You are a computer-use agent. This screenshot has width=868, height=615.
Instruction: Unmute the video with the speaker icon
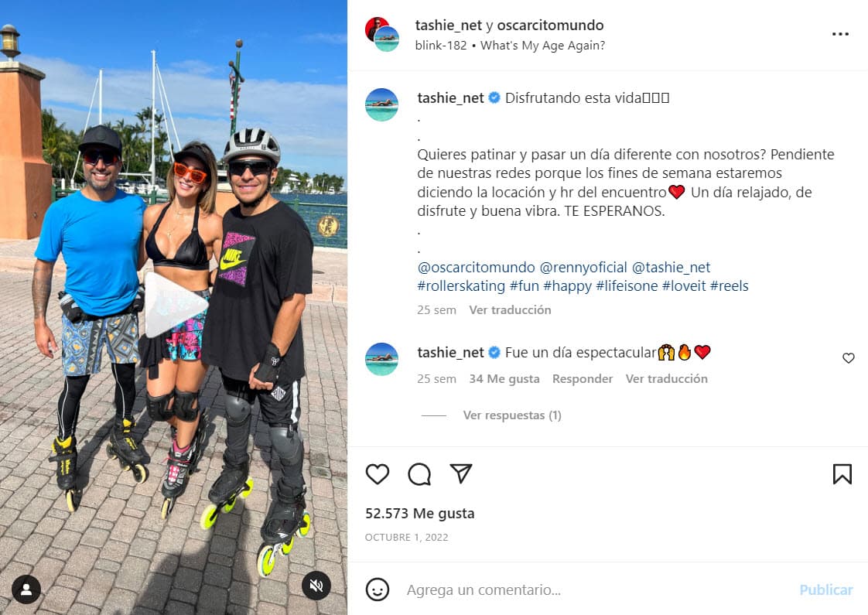pos(316,586)
